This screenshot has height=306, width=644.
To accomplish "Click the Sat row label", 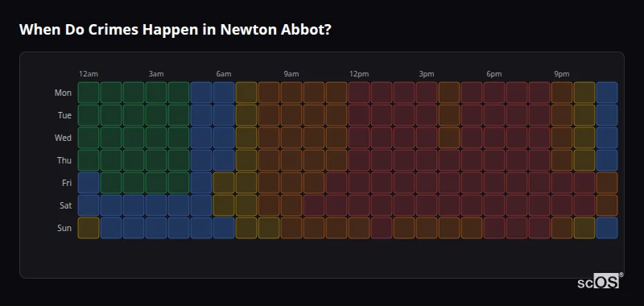I will coord(65,206).
